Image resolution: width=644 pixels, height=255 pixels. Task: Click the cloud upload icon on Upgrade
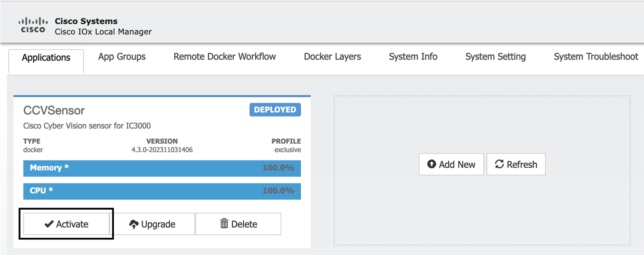(134, 224)
